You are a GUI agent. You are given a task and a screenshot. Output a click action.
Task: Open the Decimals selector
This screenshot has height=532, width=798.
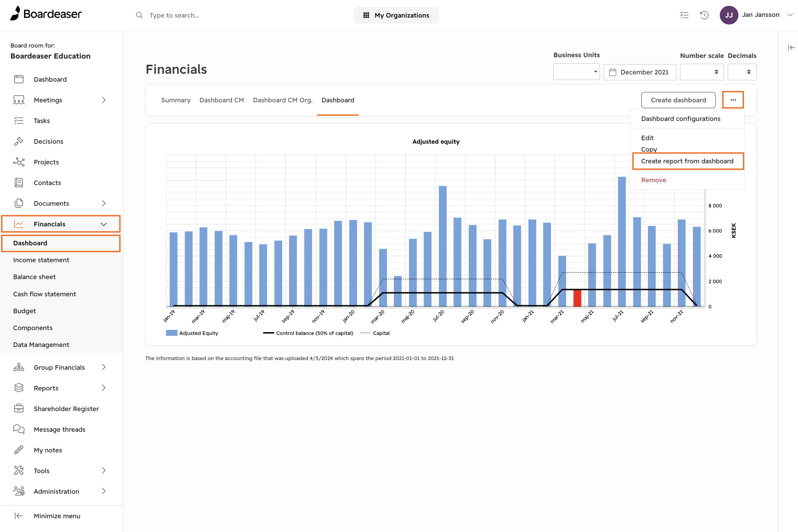pos(742,72)
